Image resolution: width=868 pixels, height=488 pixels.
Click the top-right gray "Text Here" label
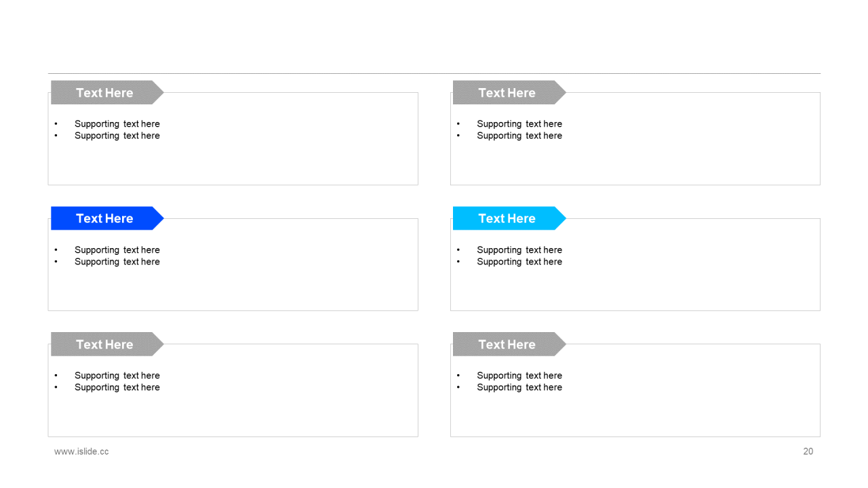[x=509, y=92]
